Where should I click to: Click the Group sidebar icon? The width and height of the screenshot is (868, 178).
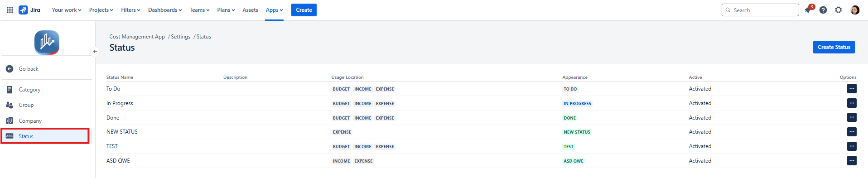pyautogui.click(x=10, y=105)
